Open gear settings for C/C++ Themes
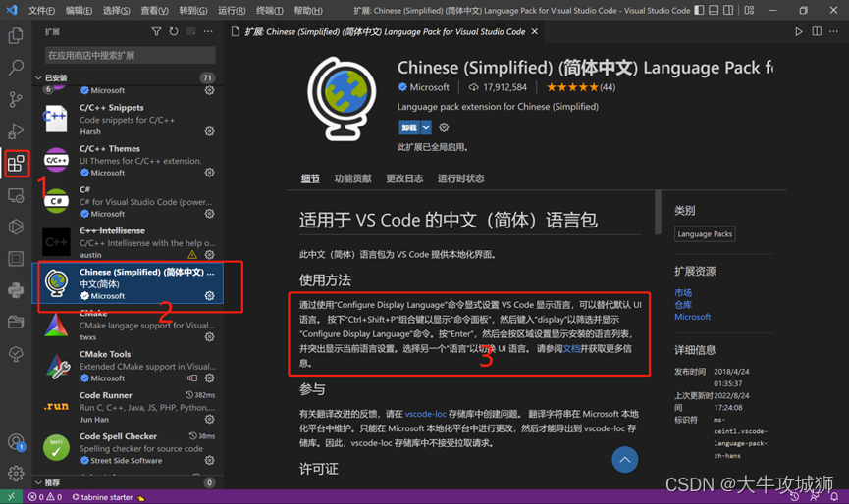Viewport: 849px width, 504px height. coord(209,173)
